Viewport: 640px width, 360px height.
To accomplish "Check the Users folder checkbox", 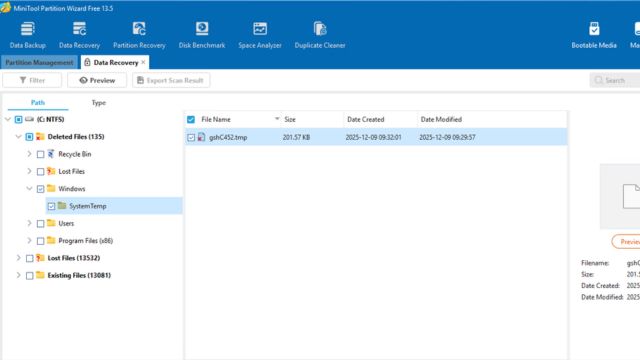I will 40,224.
